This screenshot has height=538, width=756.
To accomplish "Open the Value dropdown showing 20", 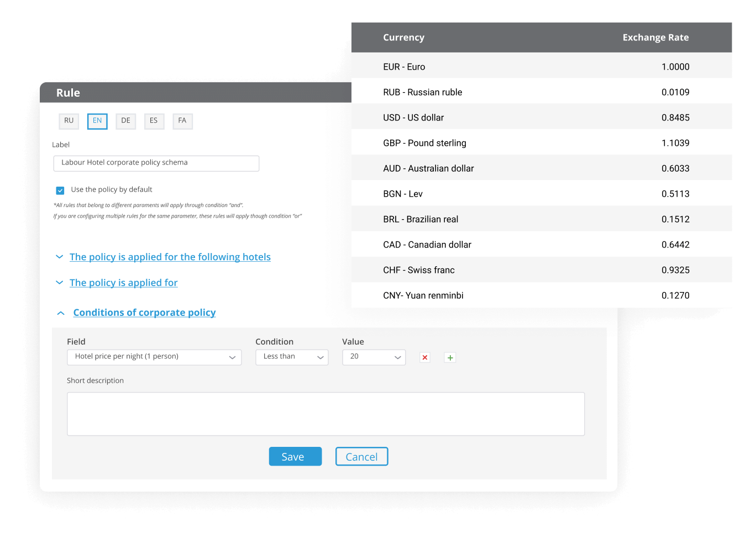I will tap(374, 357).
